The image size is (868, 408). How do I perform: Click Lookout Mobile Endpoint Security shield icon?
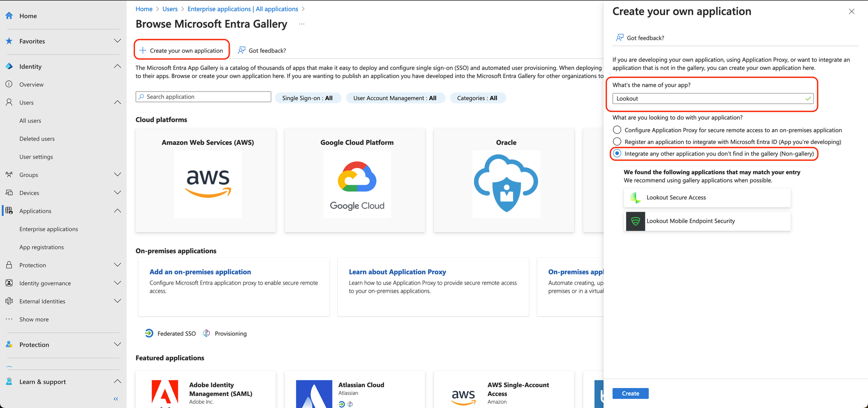[x=635, y=221]
